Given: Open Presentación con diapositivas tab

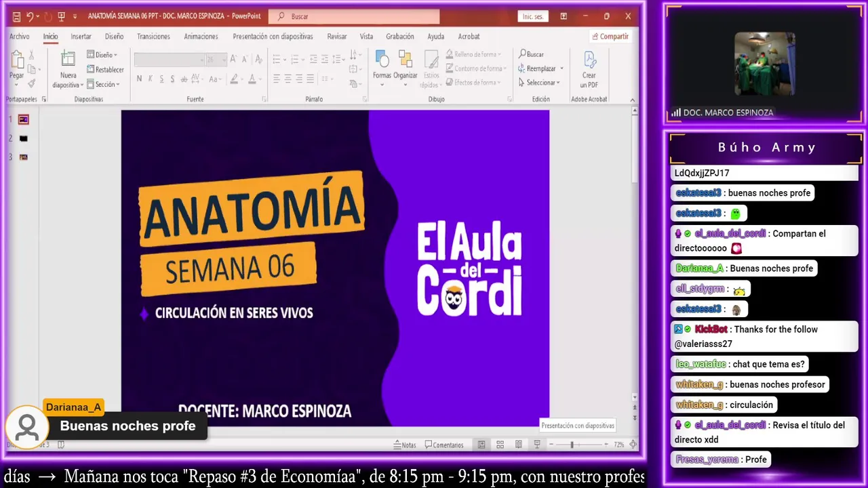Looking at the screenshot, I should 273,37.
